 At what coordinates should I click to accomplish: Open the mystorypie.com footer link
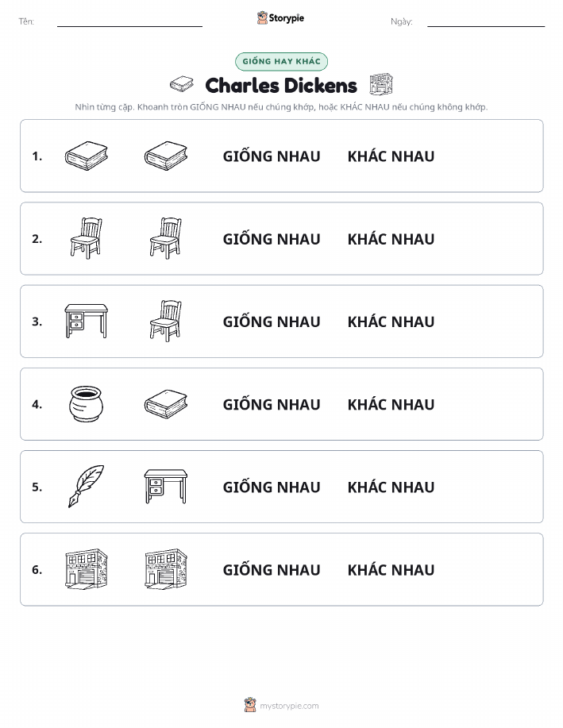pos(281,705)
